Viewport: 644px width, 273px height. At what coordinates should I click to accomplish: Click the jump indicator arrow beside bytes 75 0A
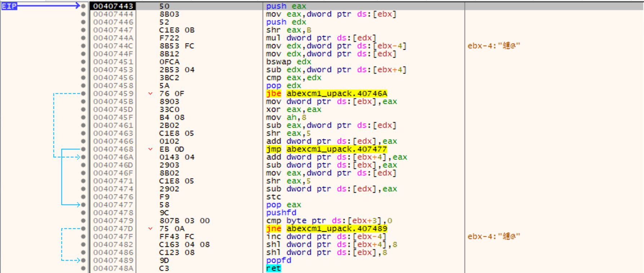(150, 229)
